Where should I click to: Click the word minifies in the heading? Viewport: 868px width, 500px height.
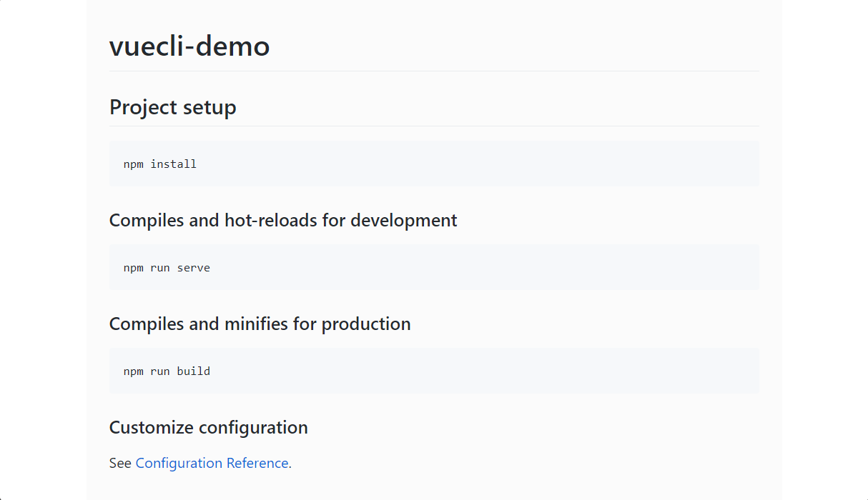coord(257,324)
